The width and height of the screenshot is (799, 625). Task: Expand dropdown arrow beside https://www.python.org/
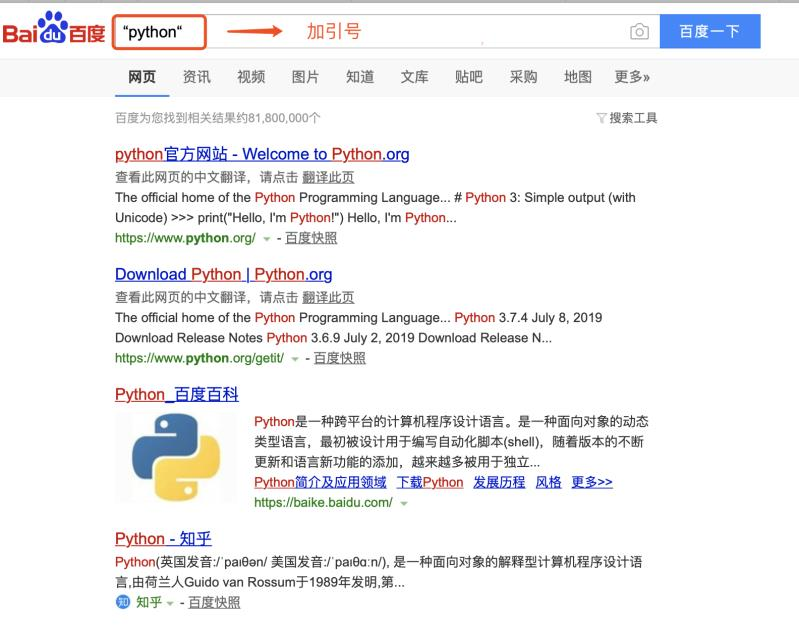[x=267, y=239]
